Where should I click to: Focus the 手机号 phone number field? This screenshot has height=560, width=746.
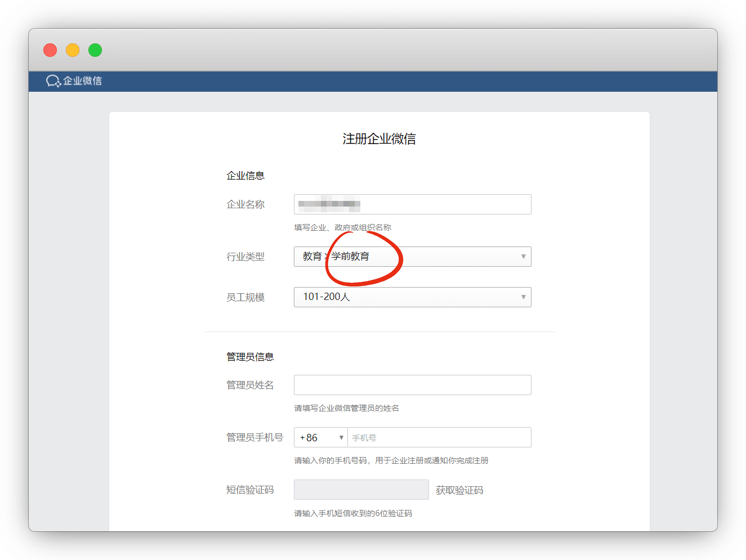pyautogui.click(x=439, y=437)
